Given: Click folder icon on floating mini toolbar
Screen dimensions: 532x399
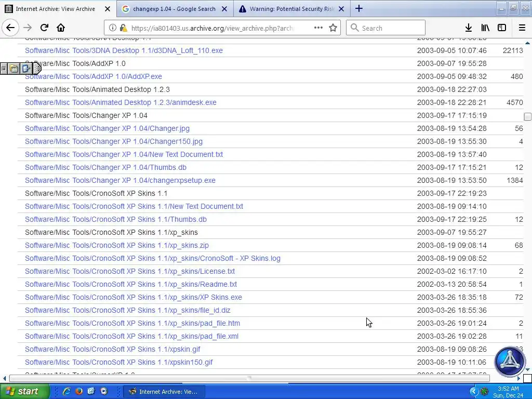Looking at the screenshot, I should (14, 69).
